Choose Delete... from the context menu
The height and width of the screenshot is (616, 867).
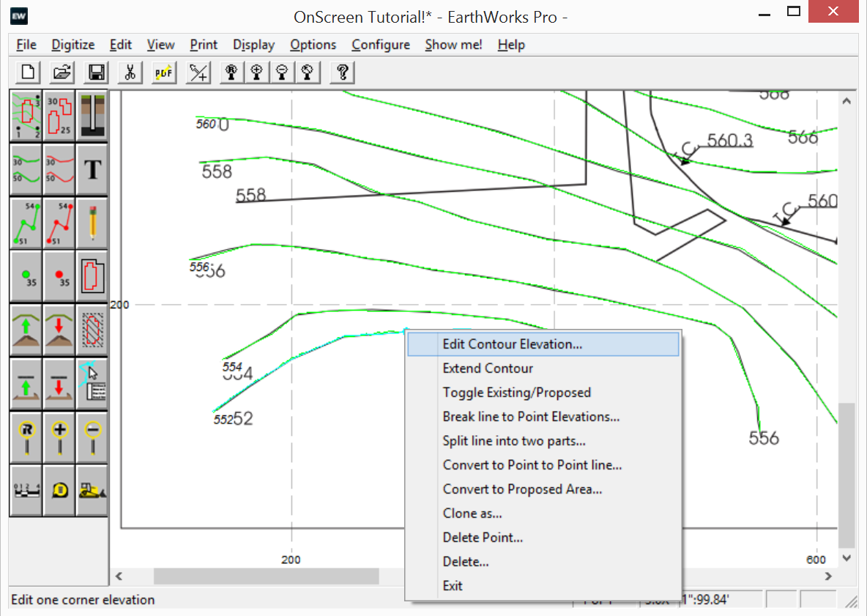[543, 562]
